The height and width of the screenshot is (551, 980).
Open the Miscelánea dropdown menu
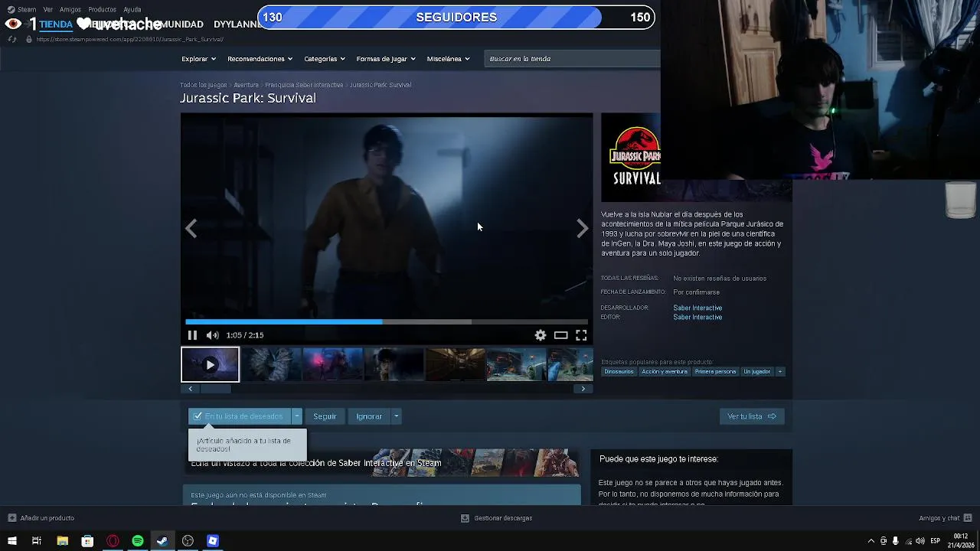point(448,59)
